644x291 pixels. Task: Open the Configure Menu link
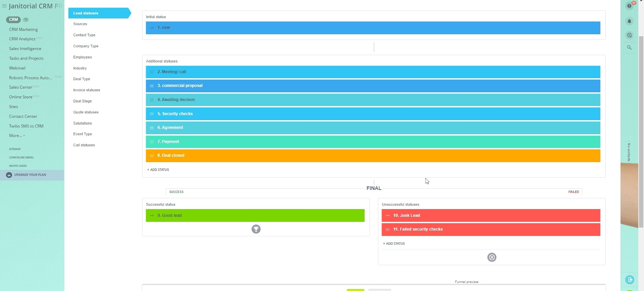pyautogui.click(x=21, y=158)
